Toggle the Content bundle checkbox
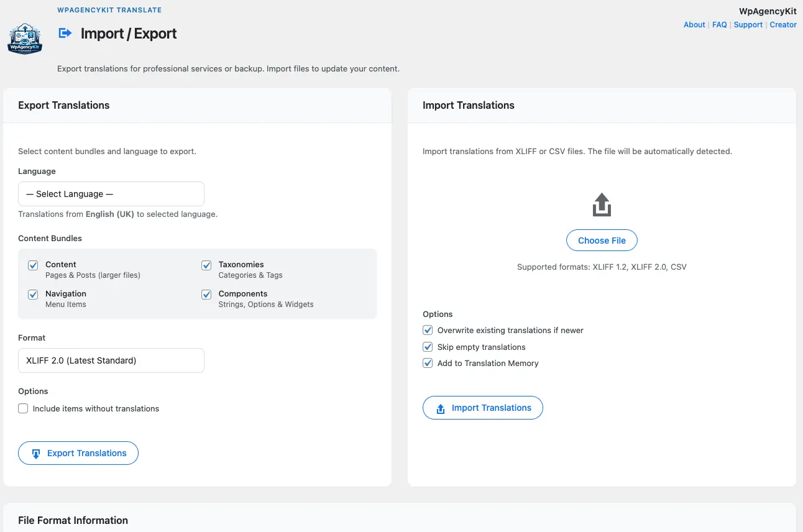 click(33, 265)
